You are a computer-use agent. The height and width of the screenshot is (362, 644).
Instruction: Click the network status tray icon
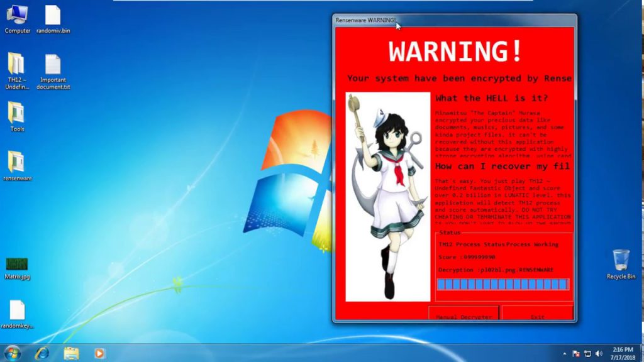(587, 353)
